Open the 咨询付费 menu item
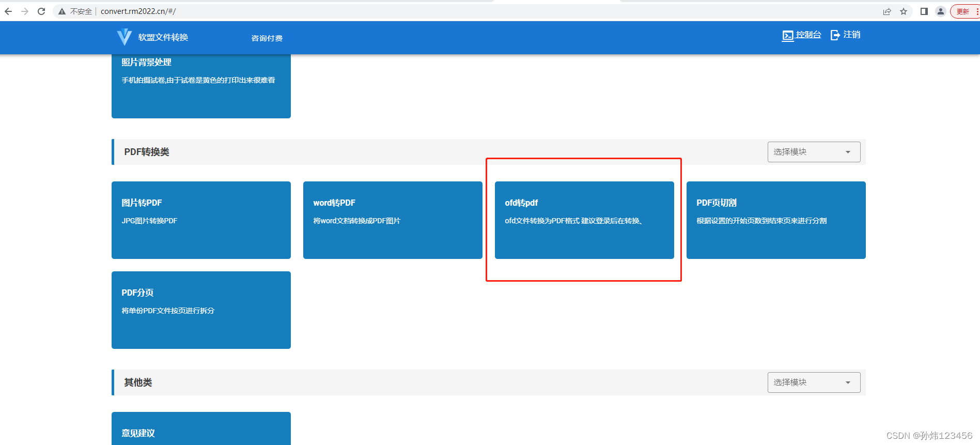980x445 pixels. [267, 38]
